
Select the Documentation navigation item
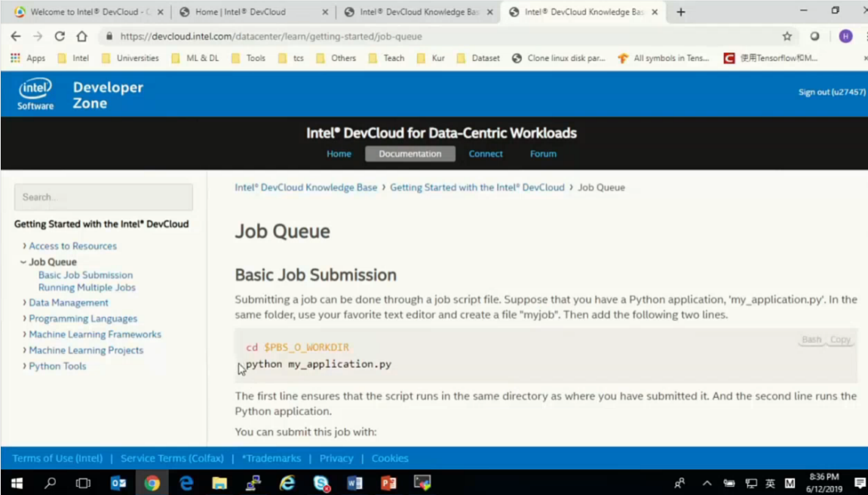(410, 154)
